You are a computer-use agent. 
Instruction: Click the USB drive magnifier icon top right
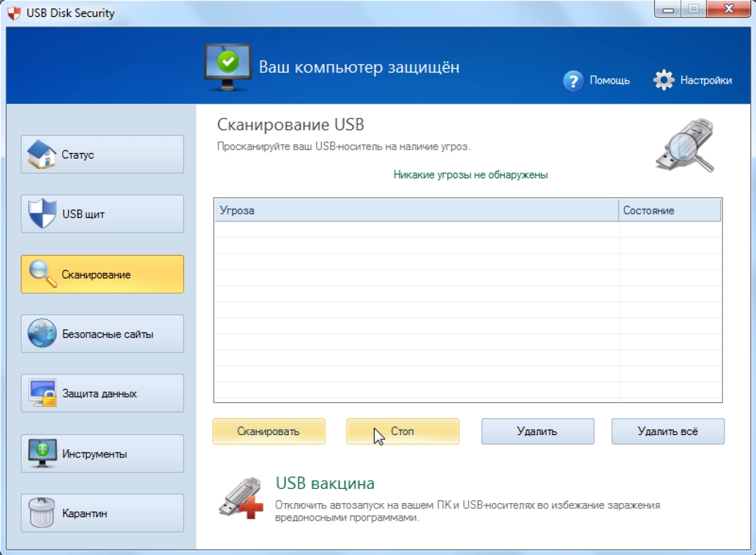pyautogui.click(x=686, y=145)
